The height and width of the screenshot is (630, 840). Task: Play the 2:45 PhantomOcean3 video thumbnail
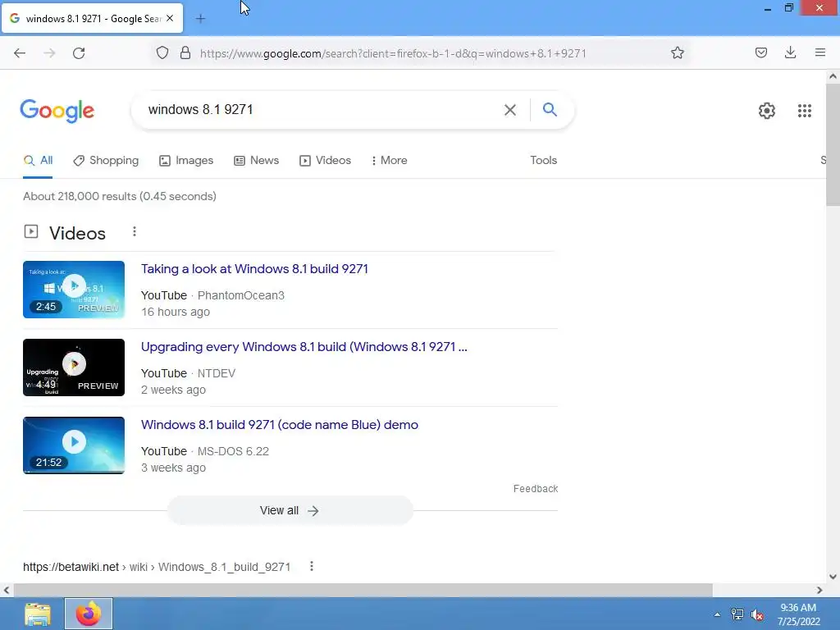[x=74, y=290]
